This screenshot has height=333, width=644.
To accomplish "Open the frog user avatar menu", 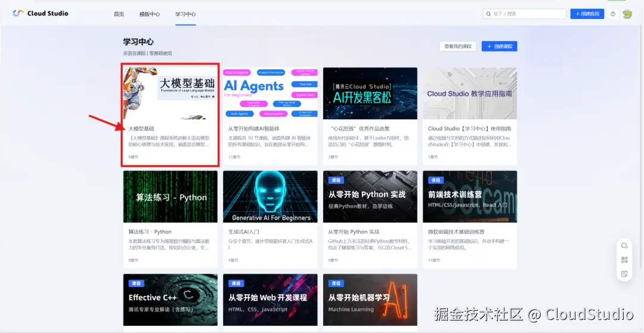I will click(627, 14).
